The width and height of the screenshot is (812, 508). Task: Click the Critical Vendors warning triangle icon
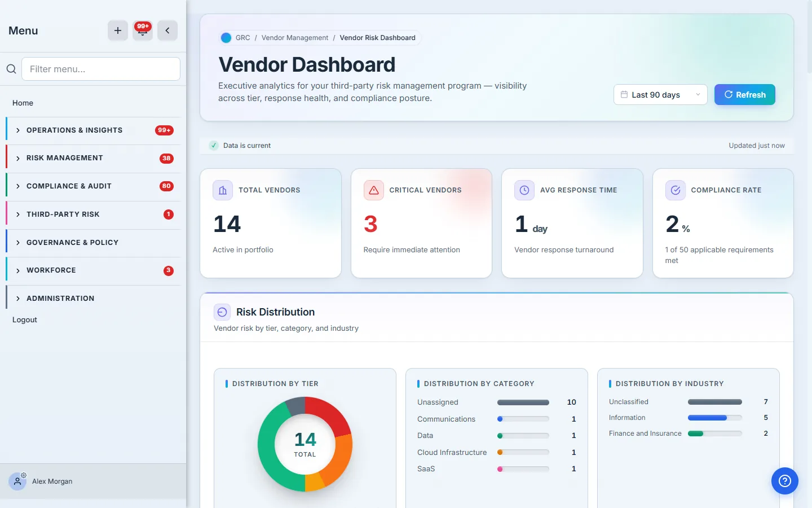[x=374, y=190]
